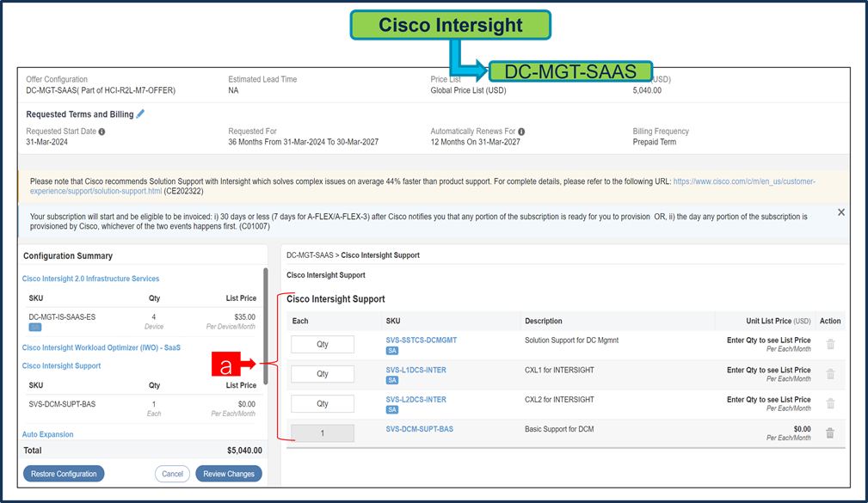Click SA badge under SVS-L2DCS-INTER
This screenshot has width=868, height=503.
tap(392, 409)
